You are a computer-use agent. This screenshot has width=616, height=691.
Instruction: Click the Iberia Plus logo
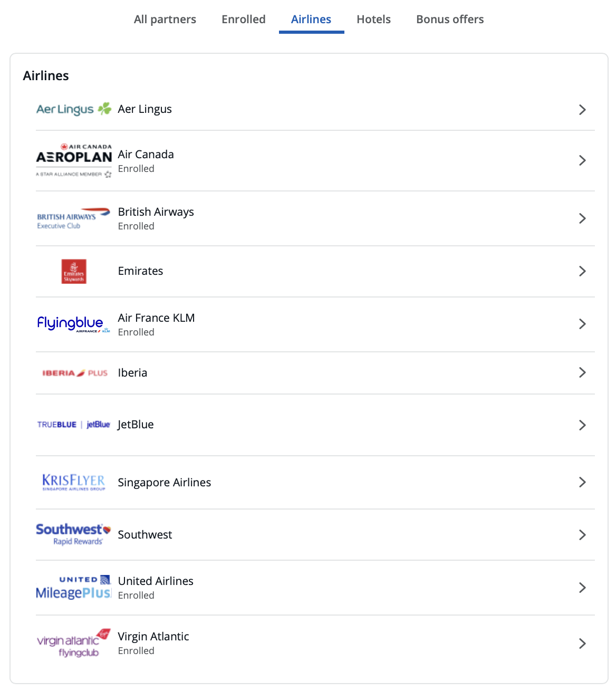(x=75, y=373)
